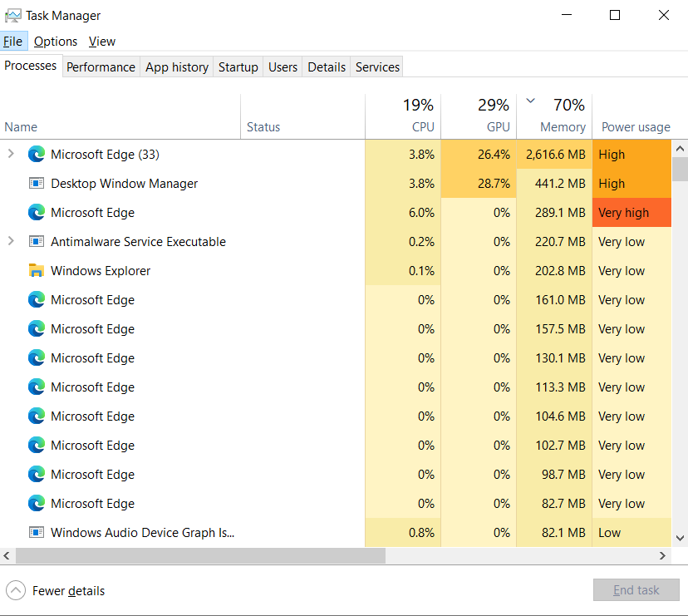
Task: Click the 220.7 MB memory cell
Action: point(554,241)
